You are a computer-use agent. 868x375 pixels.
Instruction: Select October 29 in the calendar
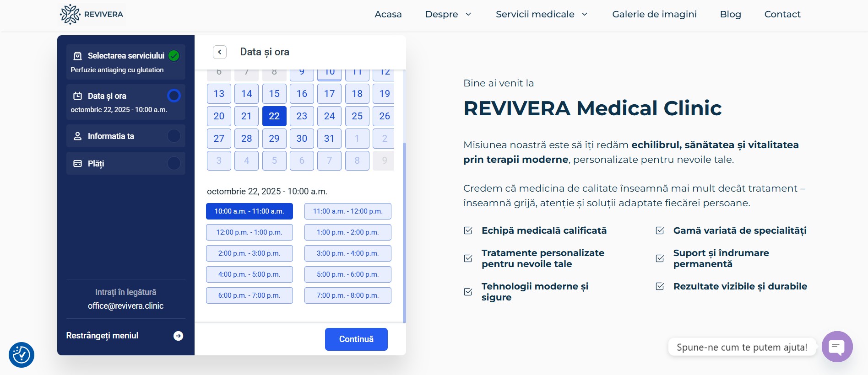(274, 139)
